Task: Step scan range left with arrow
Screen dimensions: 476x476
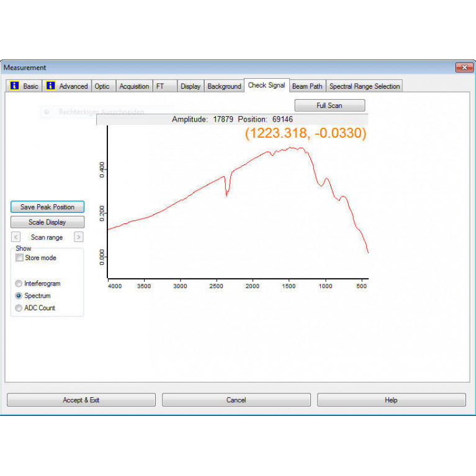Action: point(16,237)
